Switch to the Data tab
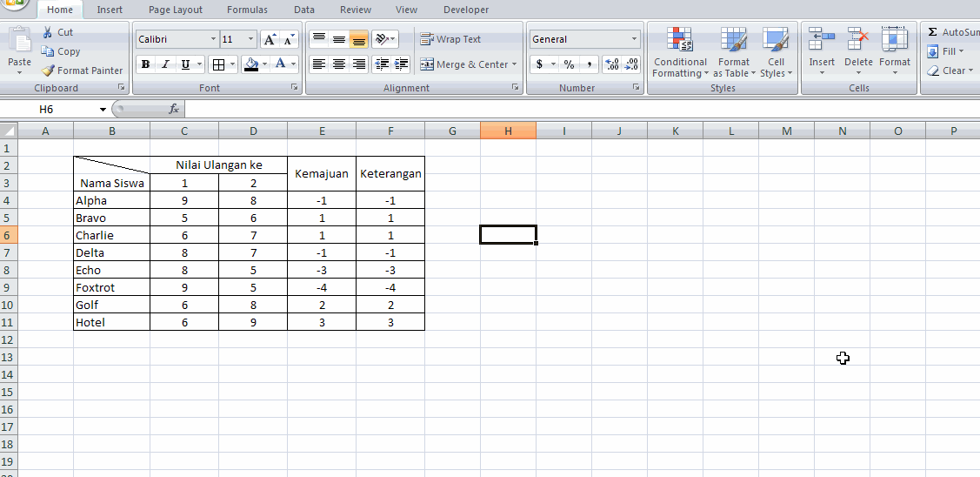 point(304,10)
